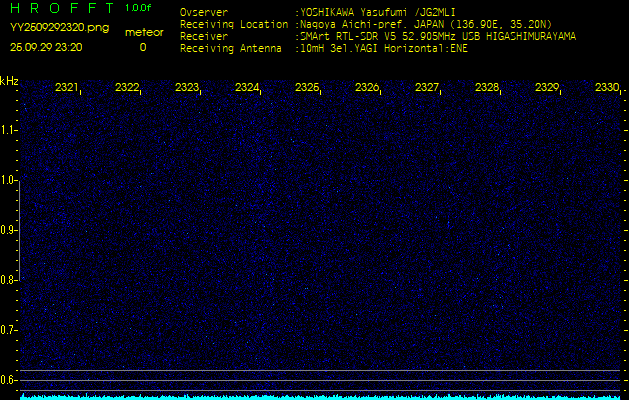Viewport: 629px width, 400px height.
Task: Click the 2325 time marker
Action: tap(307, 88)
